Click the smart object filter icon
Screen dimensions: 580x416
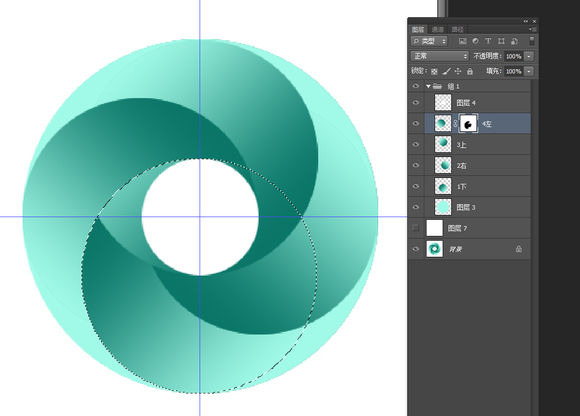point(514,41)
